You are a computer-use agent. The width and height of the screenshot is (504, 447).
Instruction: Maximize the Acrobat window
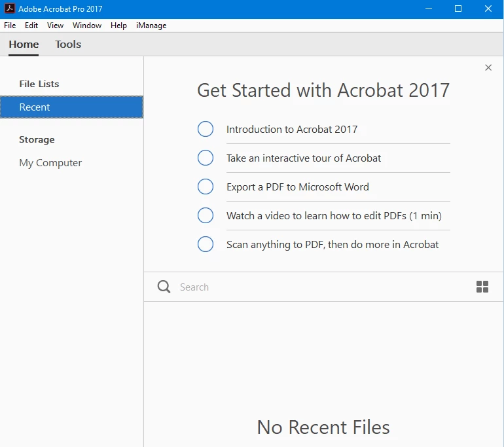pyautogui.click(x=458, y=9)
